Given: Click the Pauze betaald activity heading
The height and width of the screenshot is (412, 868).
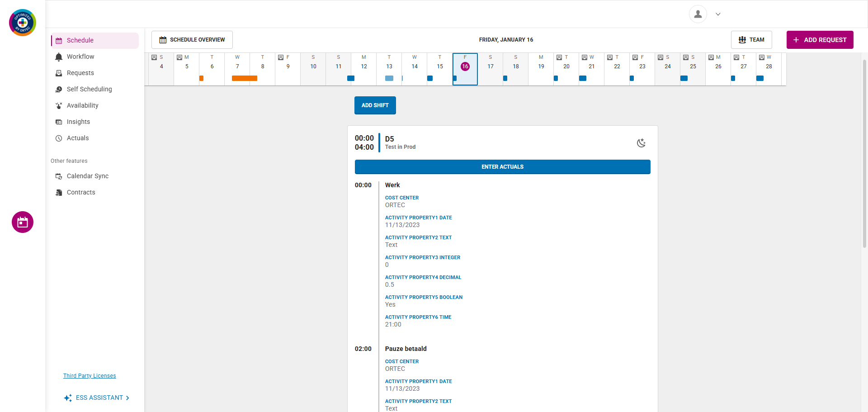Looking at the screenshot, I should pos(406,349).
